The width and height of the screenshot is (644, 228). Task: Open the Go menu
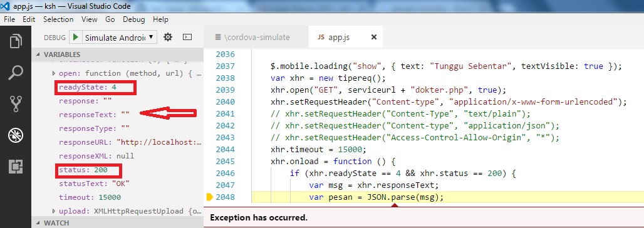click(x=110, y=19)
